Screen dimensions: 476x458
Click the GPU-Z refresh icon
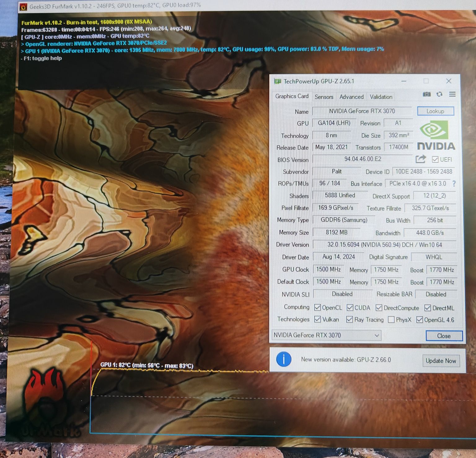(439, 94)
